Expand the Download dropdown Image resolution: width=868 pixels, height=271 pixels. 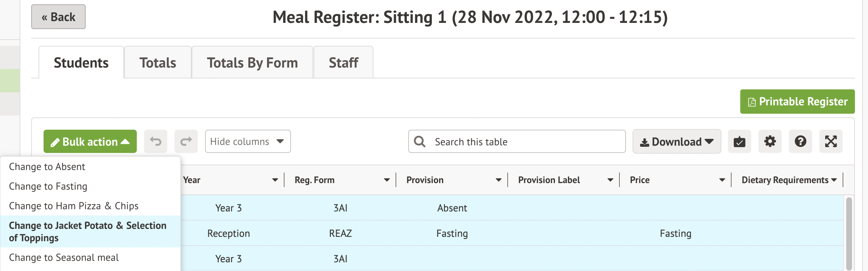[677, 141]
